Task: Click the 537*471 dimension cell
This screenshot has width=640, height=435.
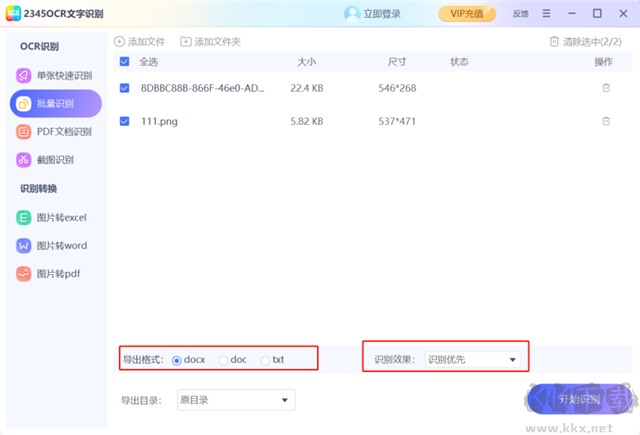Action: click(x=397, y=121)
